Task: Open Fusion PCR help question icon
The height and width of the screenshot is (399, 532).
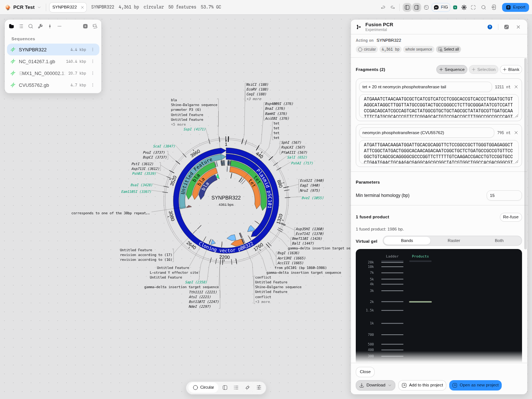Action: click(490, 27)
